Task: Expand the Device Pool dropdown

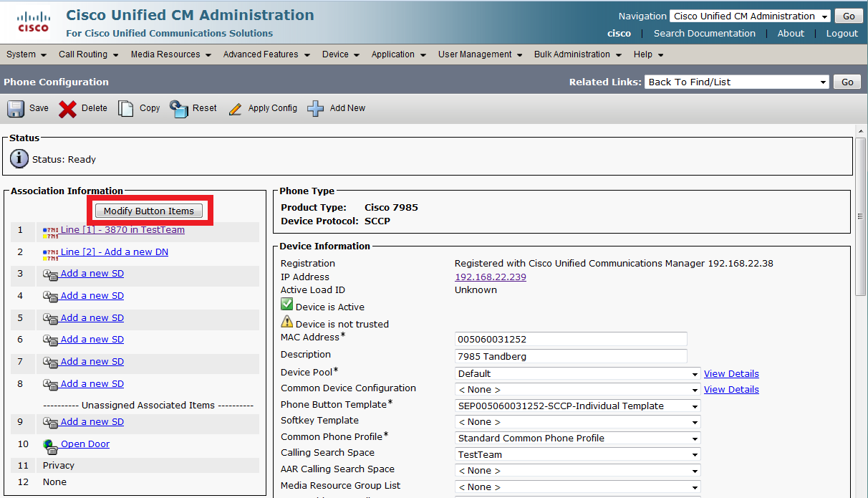Action: tap(577, 373)
